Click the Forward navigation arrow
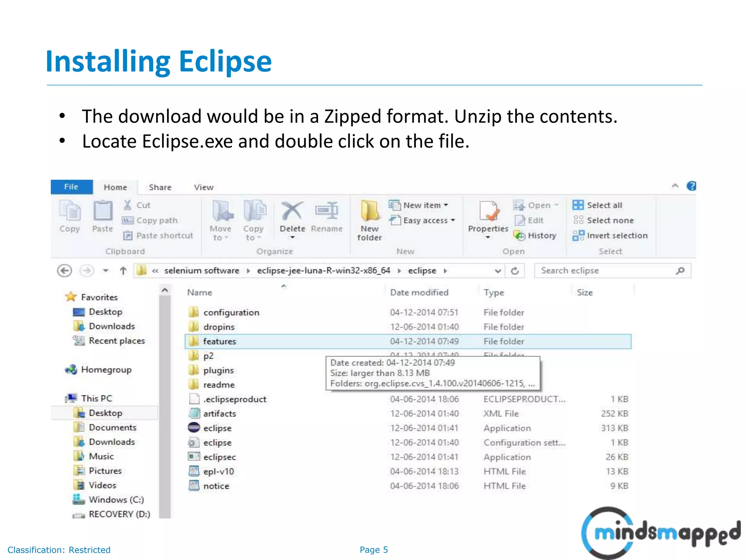 [87, 271]
